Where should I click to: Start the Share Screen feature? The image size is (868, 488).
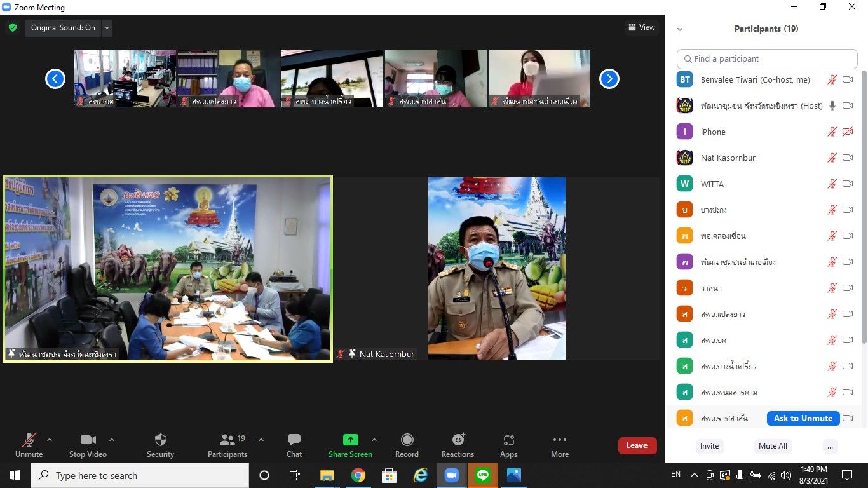[350, 445]
